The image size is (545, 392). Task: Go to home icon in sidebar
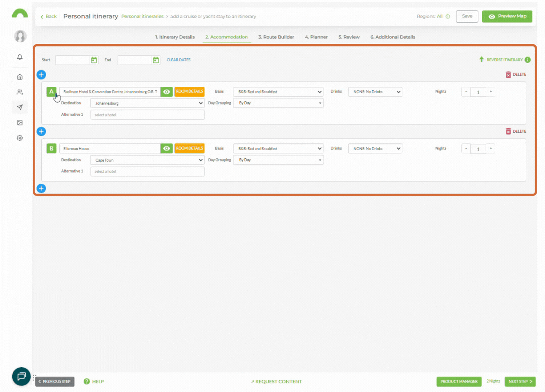[20, 77]
